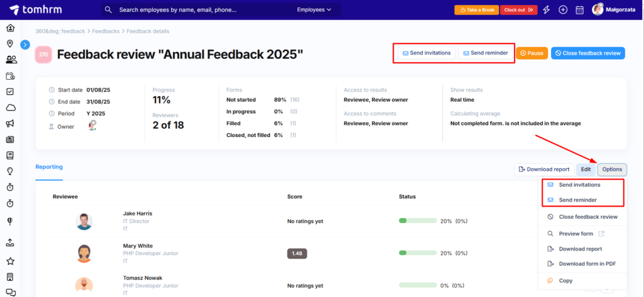Click the Download report button next to Edit
644x297 pixels.
coord(544,170)
